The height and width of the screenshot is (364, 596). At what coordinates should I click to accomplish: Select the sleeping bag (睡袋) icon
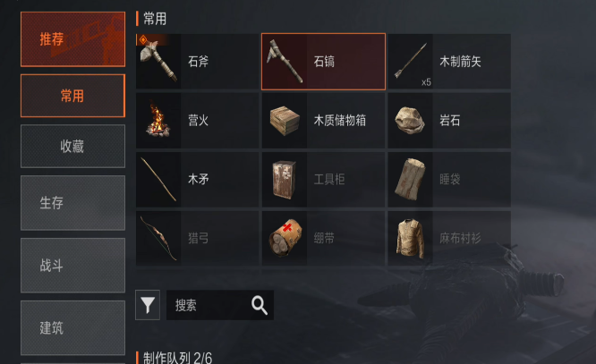[x=411, y=180]
